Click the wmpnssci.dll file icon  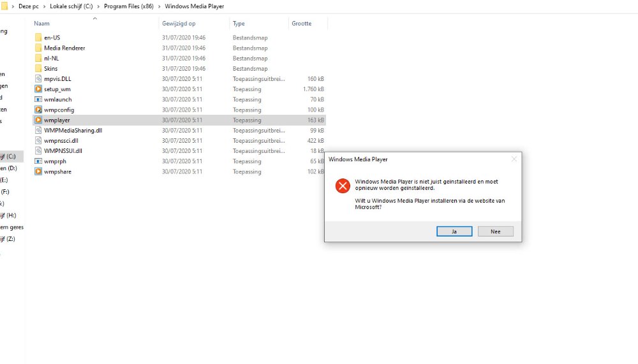[x=38, y=141]
